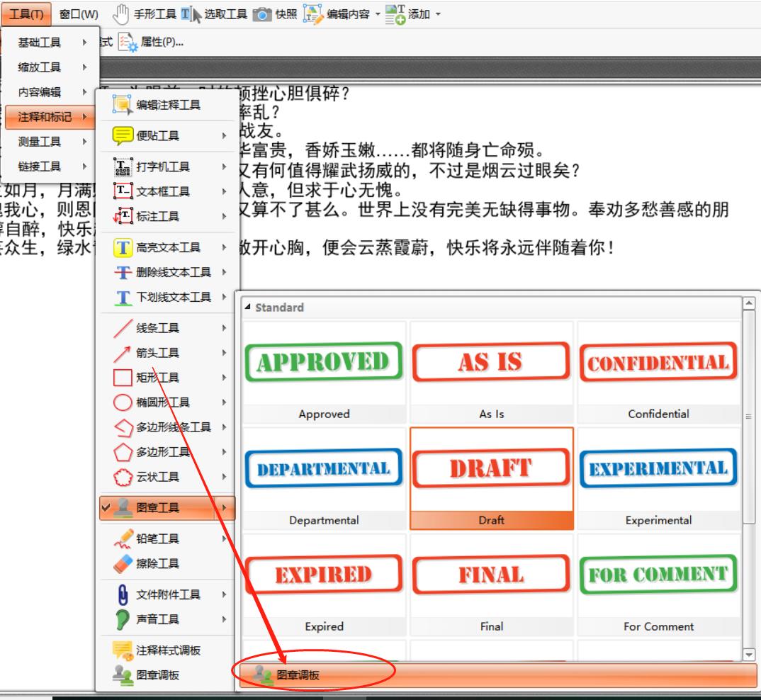Expand the Measurement tools submenu
The width and height of the screenshot is (761, 700).
48,141
